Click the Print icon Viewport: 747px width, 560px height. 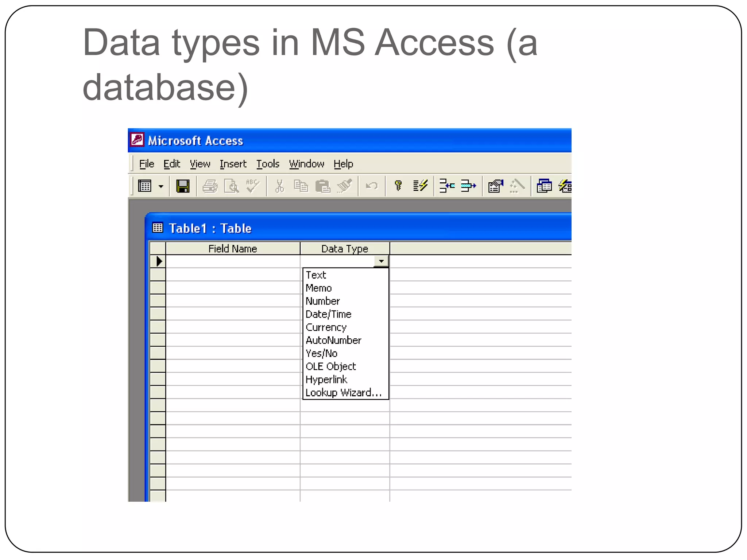click(210, 186)
